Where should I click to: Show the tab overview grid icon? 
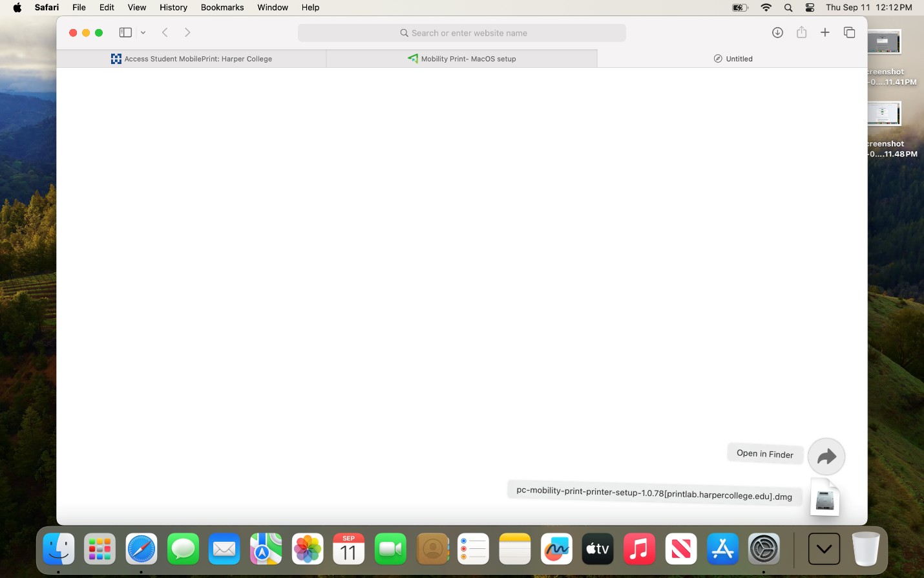tap(849, 32)
